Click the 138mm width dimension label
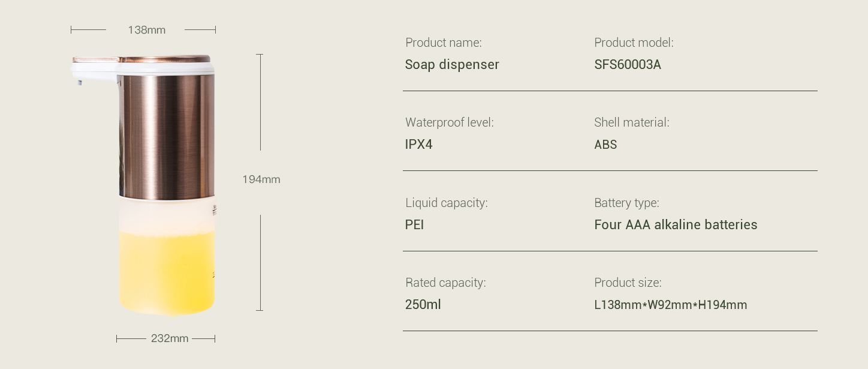The image size is (868, 369). (146, 30)
